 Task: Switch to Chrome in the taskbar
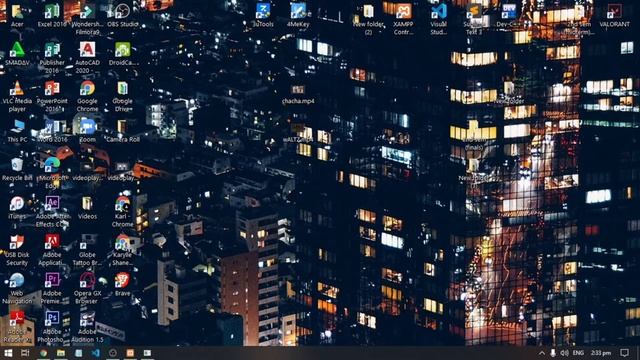pos(43,353)
